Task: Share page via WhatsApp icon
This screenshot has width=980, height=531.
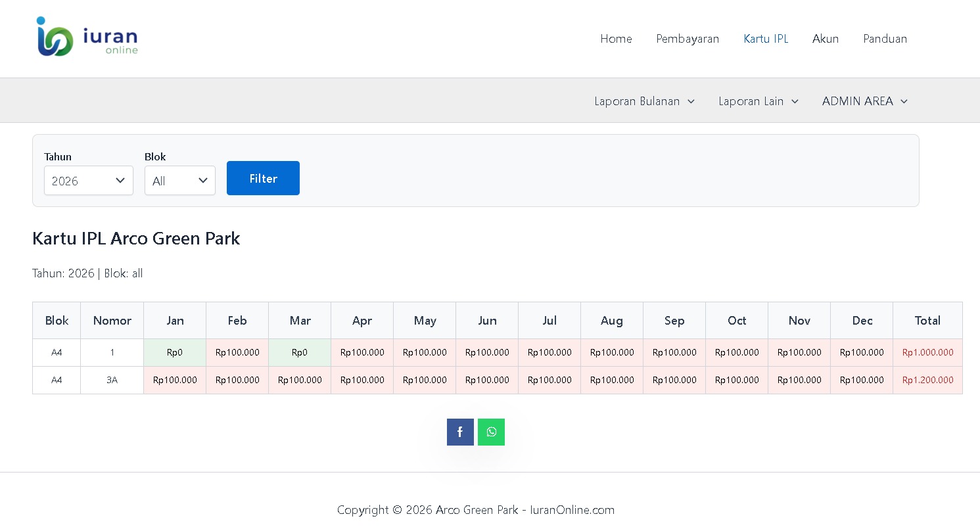Action: [491, 432]
